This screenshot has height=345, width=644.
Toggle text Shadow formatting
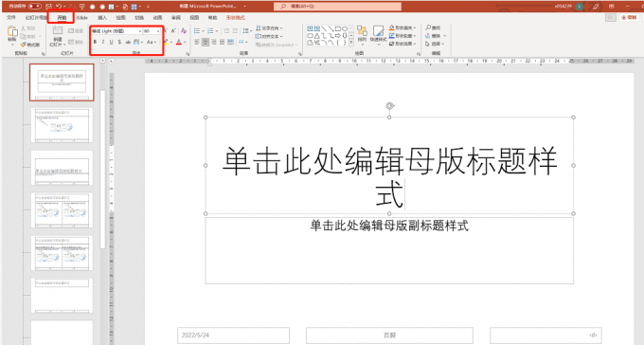pyautogui.click(x=119, y=42)
